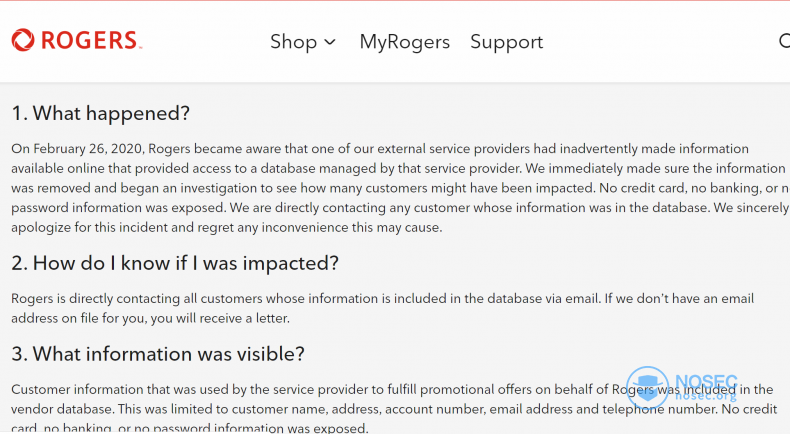Click the line starting "vendor database. This was limited"
The image size is (790, 434).
(394, 409)
